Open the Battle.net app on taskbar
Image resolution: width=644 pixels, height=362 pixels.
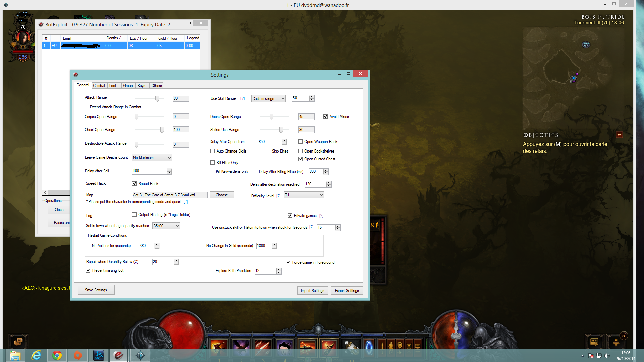[x=99, y=355]
